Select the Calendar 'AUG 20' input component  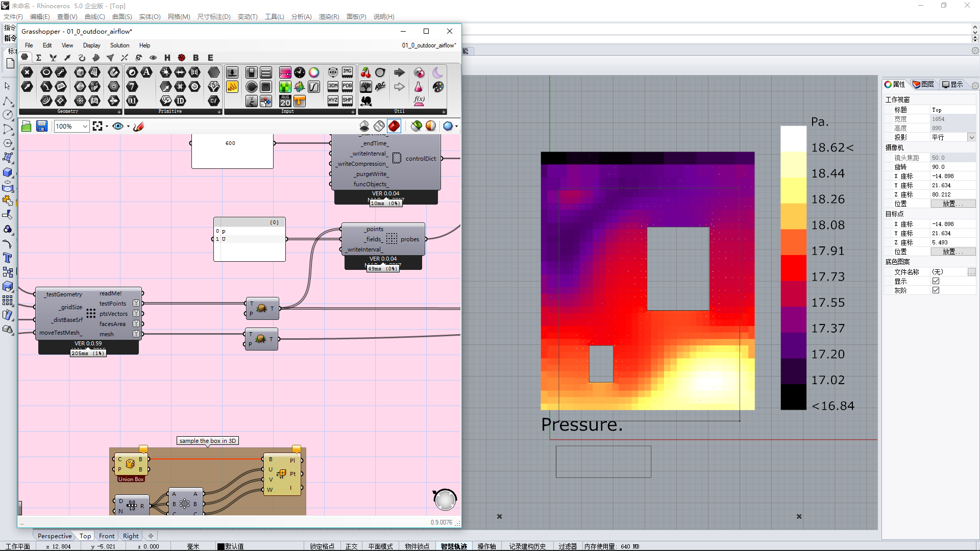[285, 101]
